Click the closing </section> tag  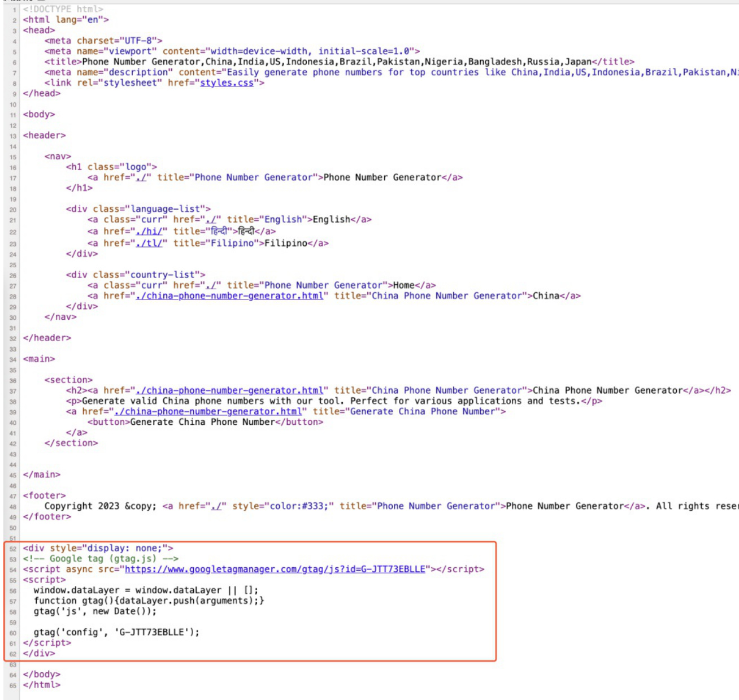pyautogui.click(x=71, y=444)
